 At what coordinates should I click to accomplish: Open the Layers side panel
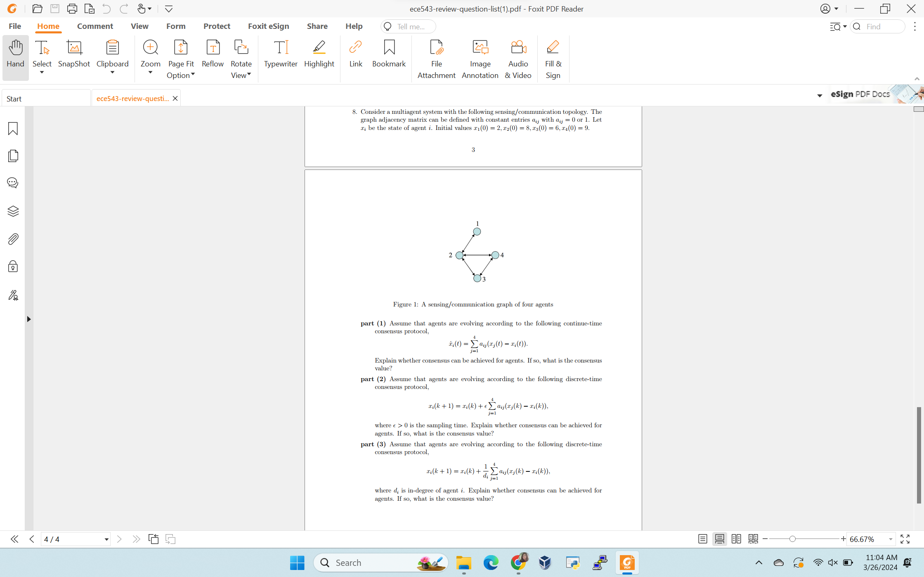13,211
